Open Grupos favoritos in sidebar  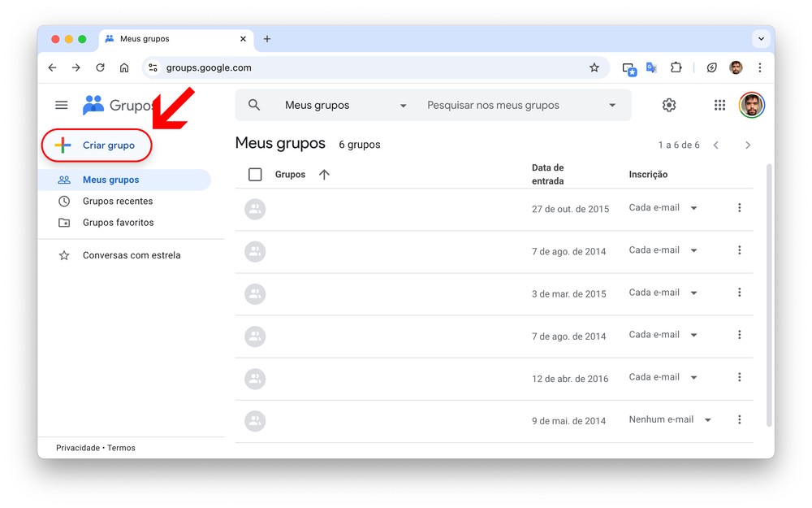coord(118,223)
